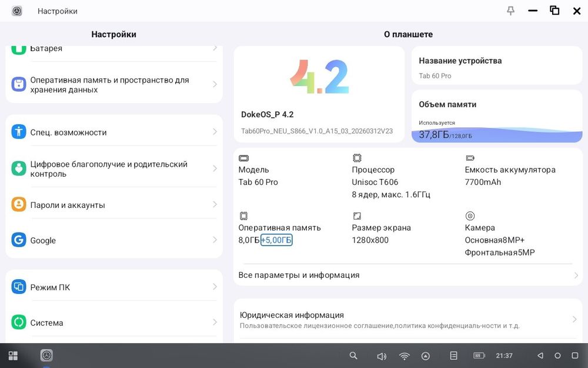Click the 4.2 version logo

[x=319, y=77]
